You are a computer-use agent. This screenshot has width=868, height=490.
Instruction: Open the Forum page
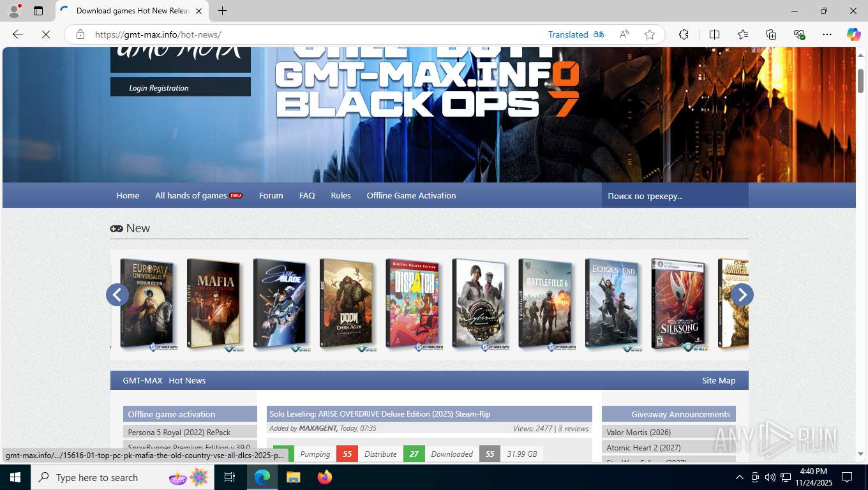coord(271,195)
